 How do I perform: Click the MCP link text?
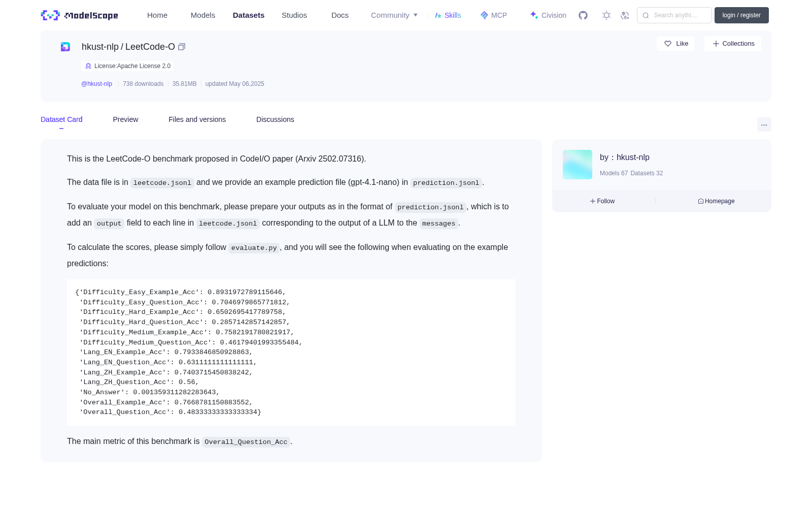(x=499, y=15)
